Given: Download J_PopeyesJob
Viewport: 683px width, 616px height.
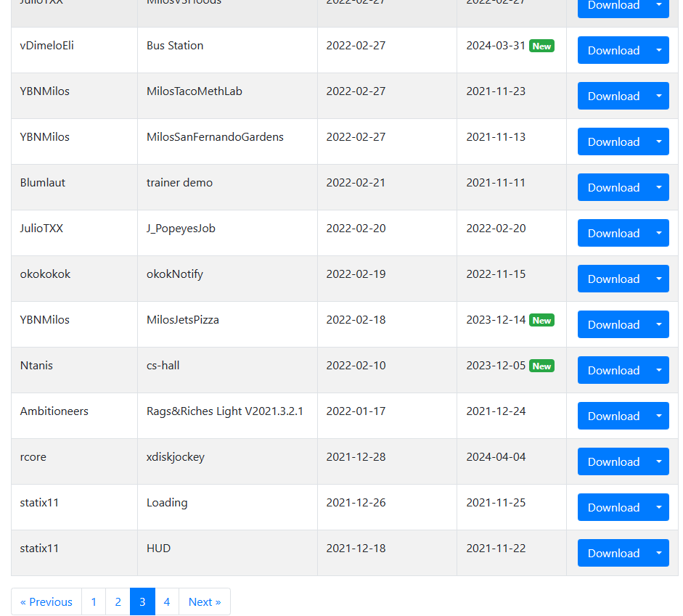Looking at the screenshot, I should (613, 233).
